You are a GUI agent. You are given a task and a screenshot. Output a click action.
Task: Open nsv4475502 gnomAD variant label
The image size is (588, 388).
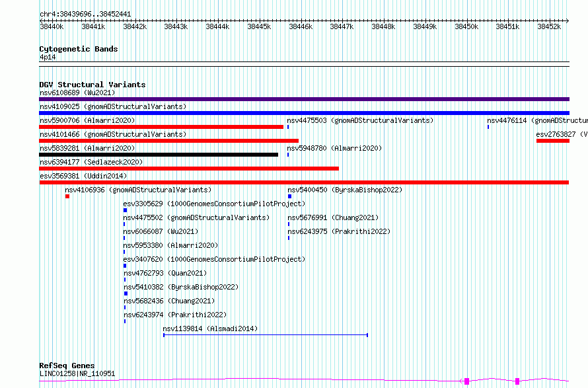coord(196,217)
